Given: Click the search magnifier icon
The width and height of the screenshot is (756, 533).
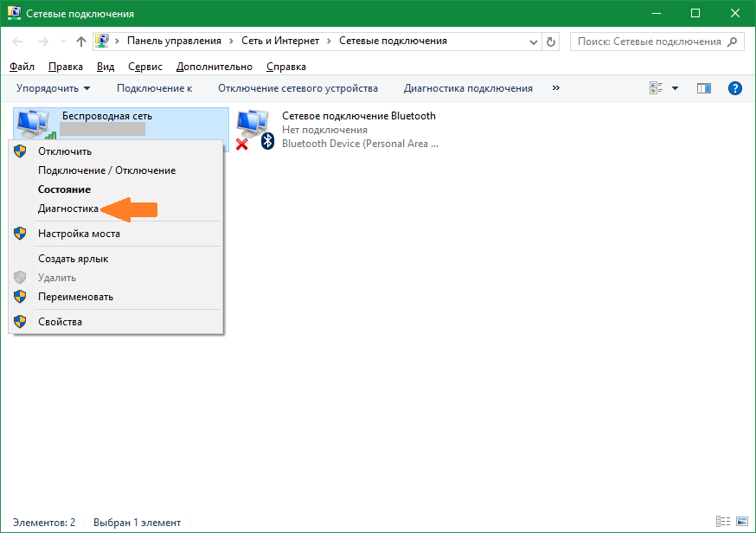Looking at the screenshot, I should pos(733,42).
